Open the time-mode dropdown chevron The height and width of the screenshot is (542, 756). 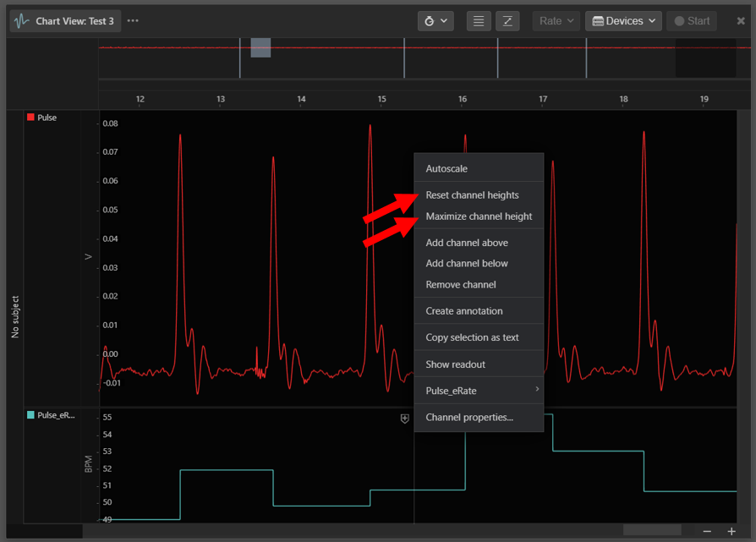tap(444, 20)
